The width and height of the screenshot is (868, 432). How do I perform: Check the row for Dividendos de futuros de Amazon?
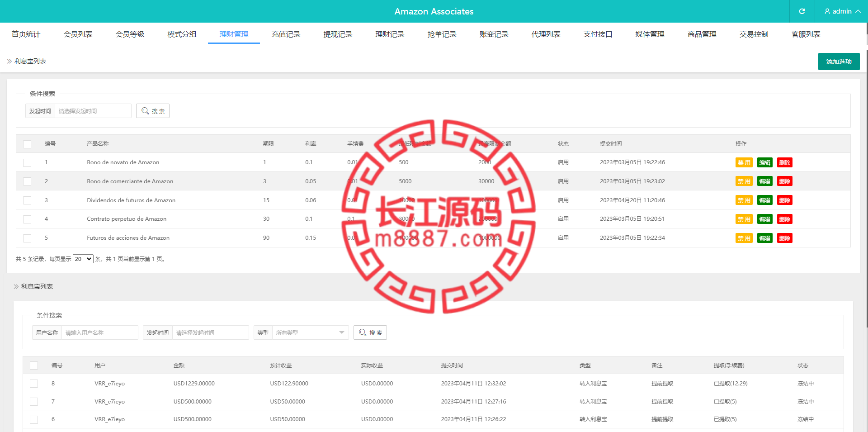tap(27, 200)
